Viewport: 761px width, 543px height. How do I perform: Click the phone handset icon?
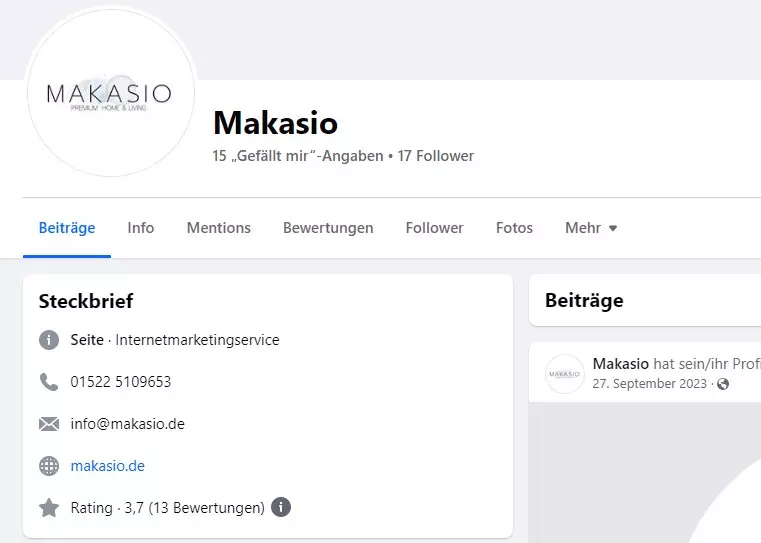(49, 382)
